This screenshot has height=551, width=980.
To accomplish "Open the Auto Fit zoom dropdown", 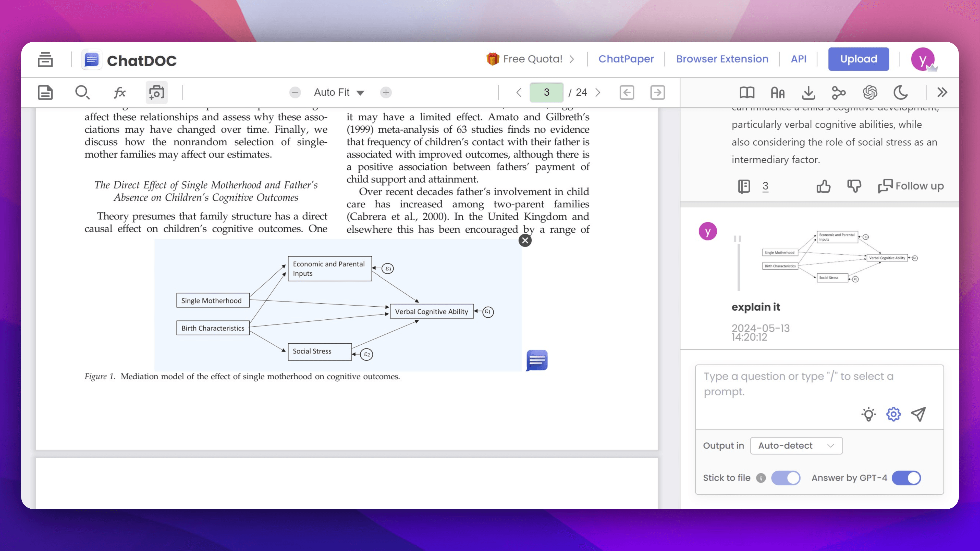I will (339, 92).
